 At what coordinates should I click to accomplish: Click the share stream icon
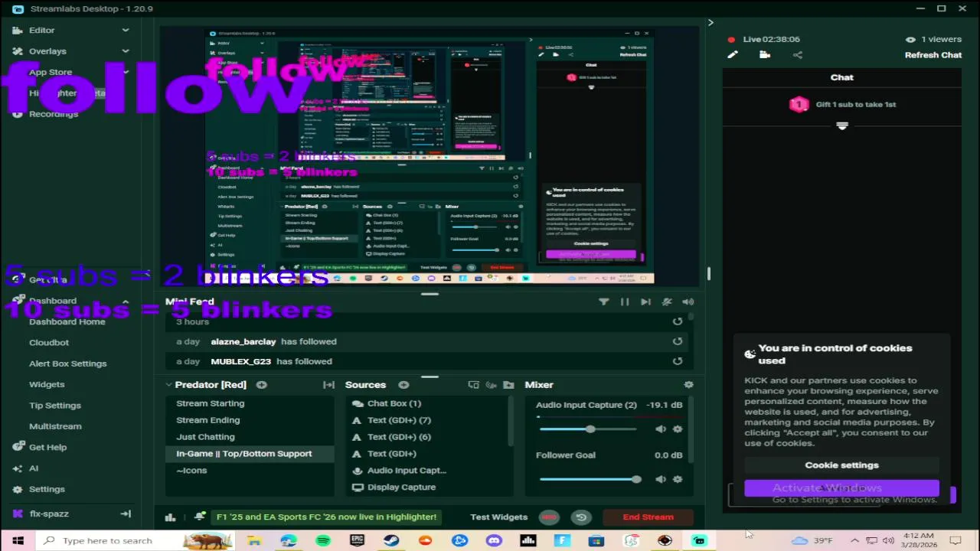click(x=798, y=54)
